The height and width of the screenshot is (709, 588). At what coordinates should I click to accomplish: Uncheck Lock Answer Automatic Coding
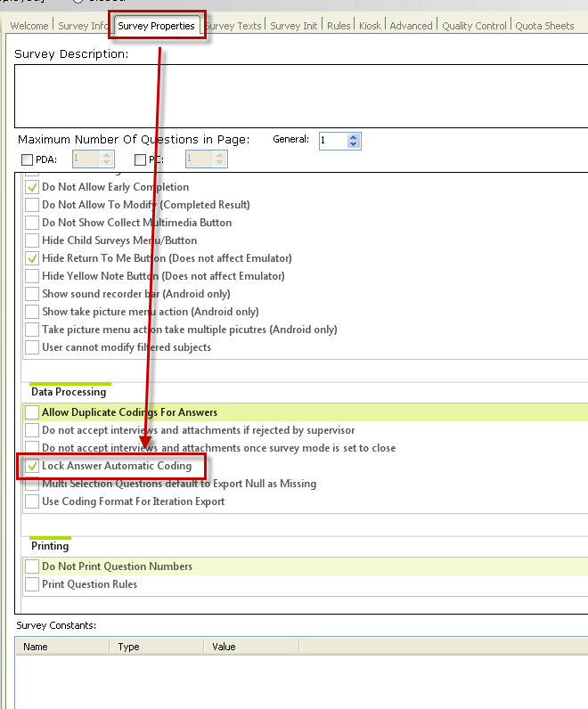click(32, 466)
